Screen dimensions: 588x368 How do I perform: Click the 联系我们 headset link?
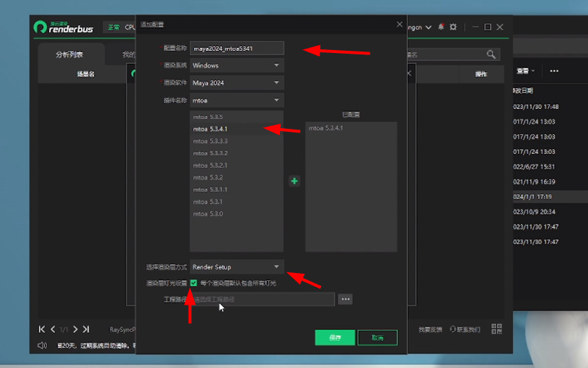pyautogui.click(x=465, y=329)
